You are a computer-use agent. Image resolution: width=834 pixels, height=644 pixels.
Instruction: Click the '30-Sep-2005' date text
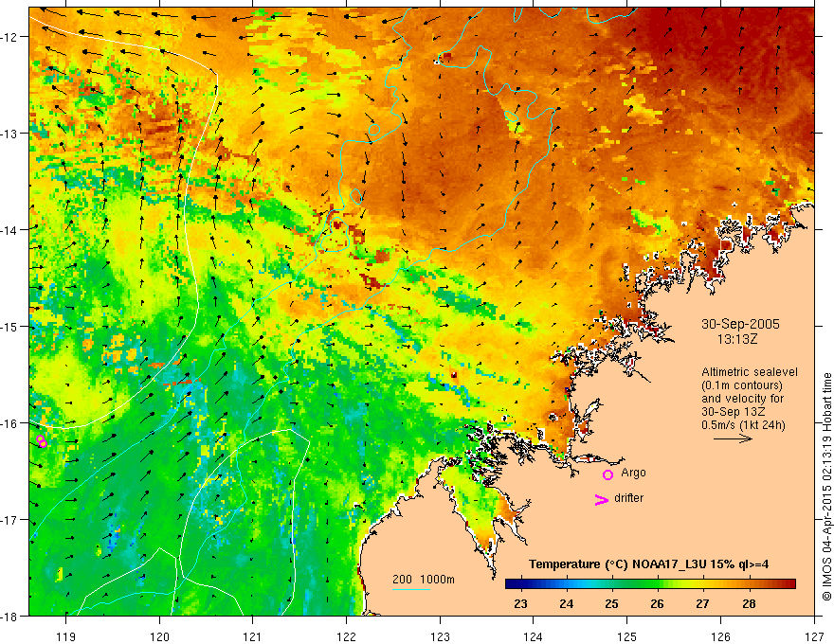click(x=740, y=324)
